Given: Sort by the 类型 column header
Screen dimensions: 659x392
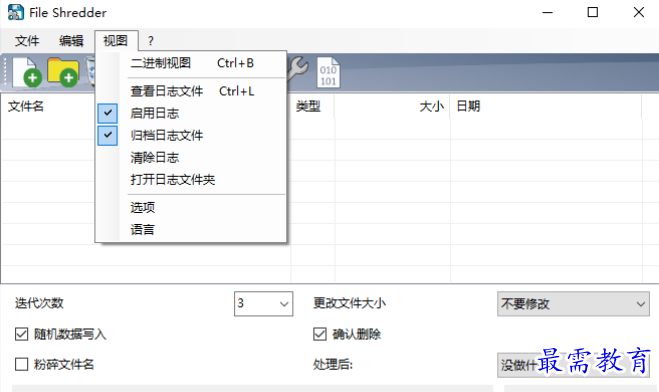Looking at the screenshot, I should [308, 106].
